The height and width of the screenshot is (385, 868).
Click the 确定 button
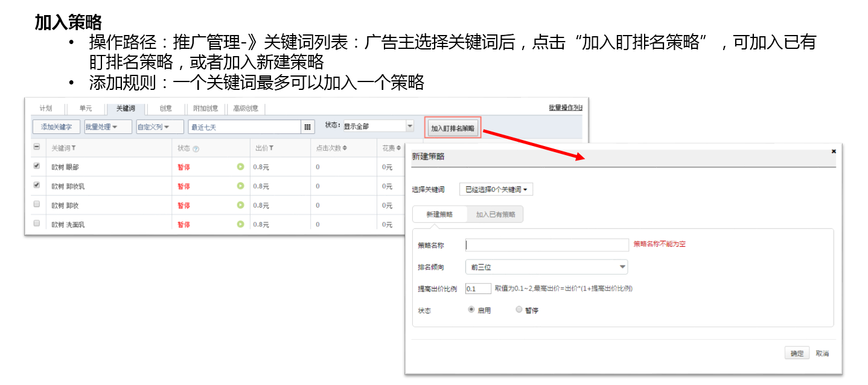coord(797,354)
